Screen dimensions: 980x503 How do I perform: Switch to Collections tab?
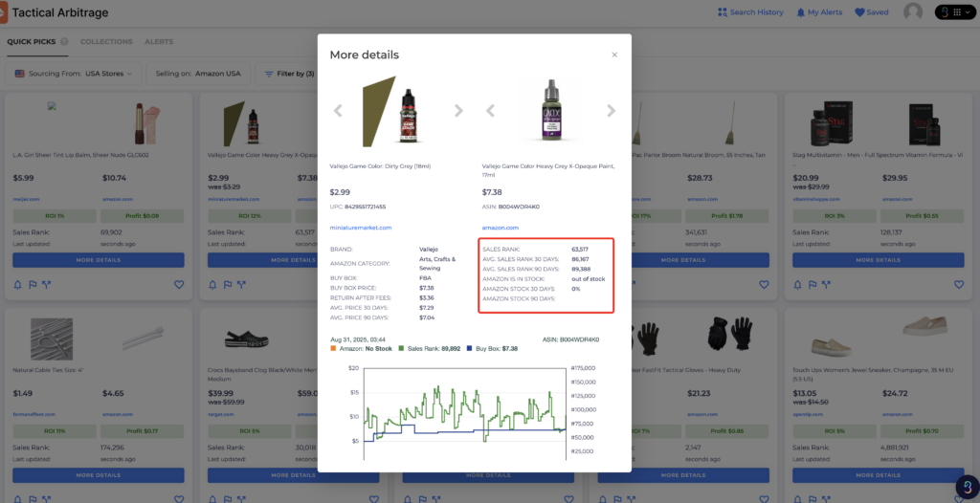tap(106, 42)
